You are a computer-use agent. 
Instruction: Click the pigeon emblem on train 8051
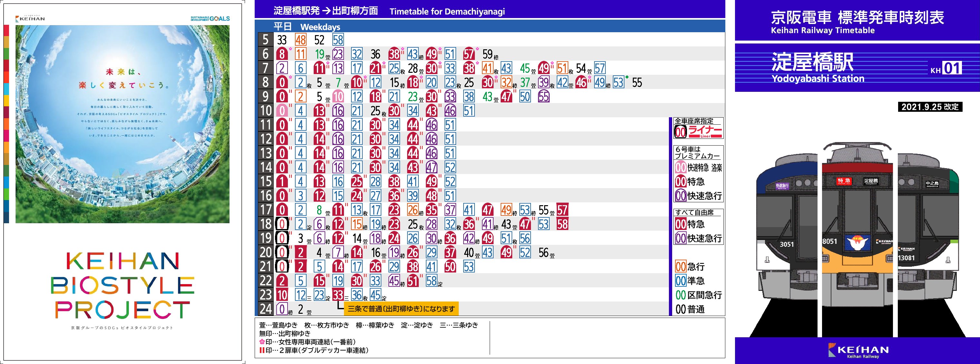[857, 244]
